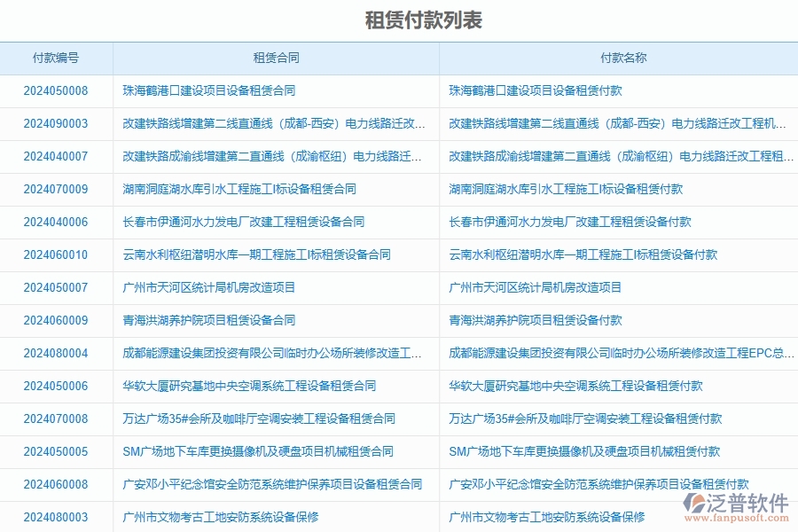Open 青海洪湖养护院项目租赁设备合同

215,320
